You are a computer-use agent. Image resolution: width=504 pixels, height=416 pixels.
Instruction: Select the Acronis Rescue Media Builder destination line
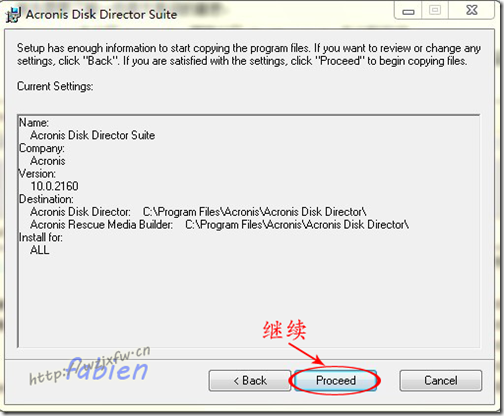click(219, 225)
